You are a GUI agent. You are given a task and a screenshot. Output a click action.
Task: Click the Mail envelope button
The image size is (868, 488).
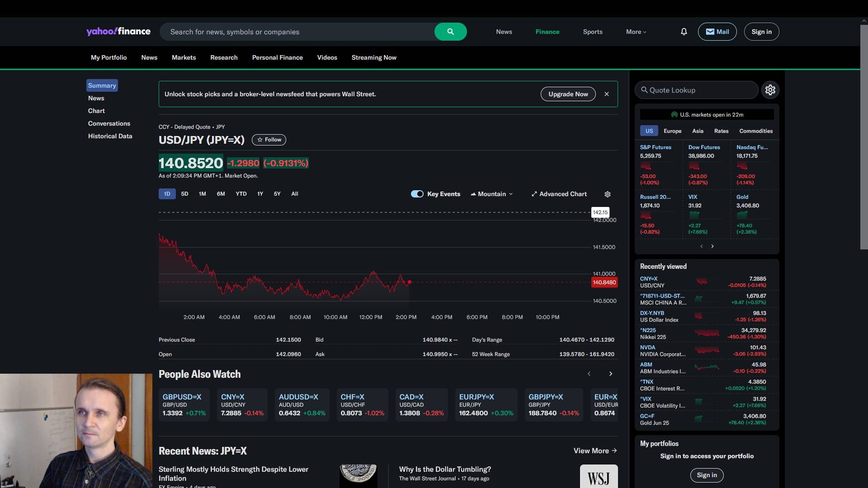[717, 32]
